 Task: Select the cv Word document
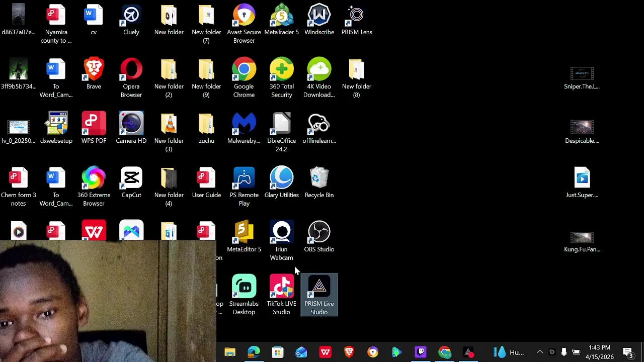point(94,20)
